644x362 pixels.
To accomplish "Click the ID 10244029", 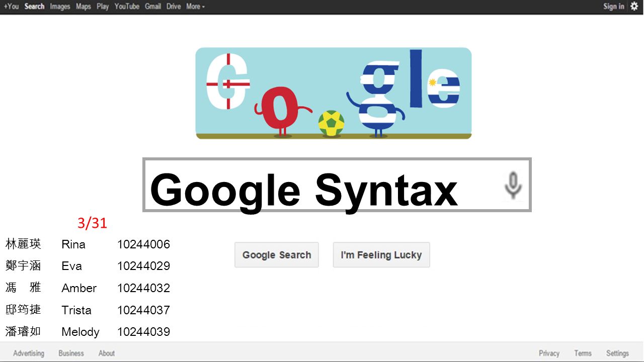I will (x=144, y=266).
